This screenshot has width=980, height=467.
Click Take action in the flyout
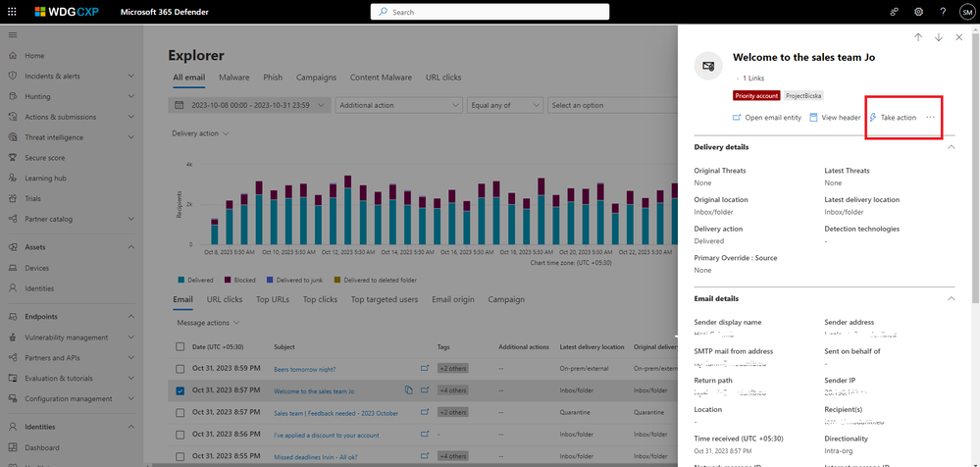point(893,118)
